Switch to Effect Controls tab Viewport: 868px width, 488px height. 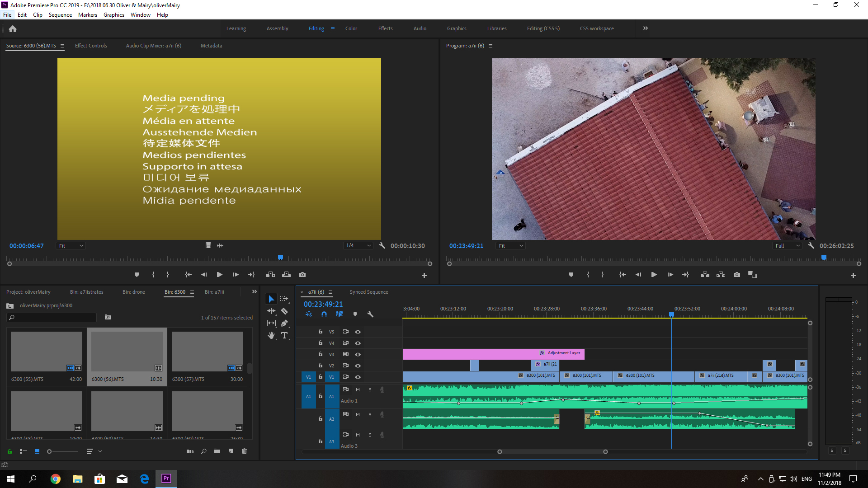[91, 46]
